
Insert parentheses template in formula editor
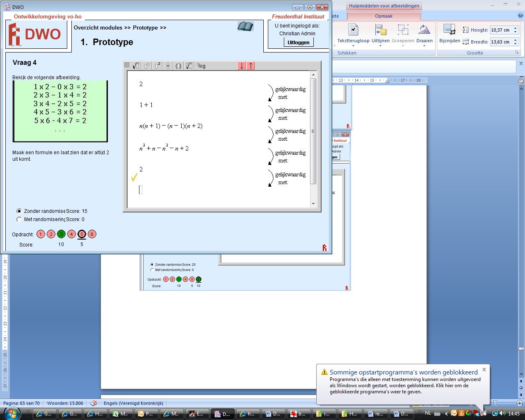tap(178, 66)
